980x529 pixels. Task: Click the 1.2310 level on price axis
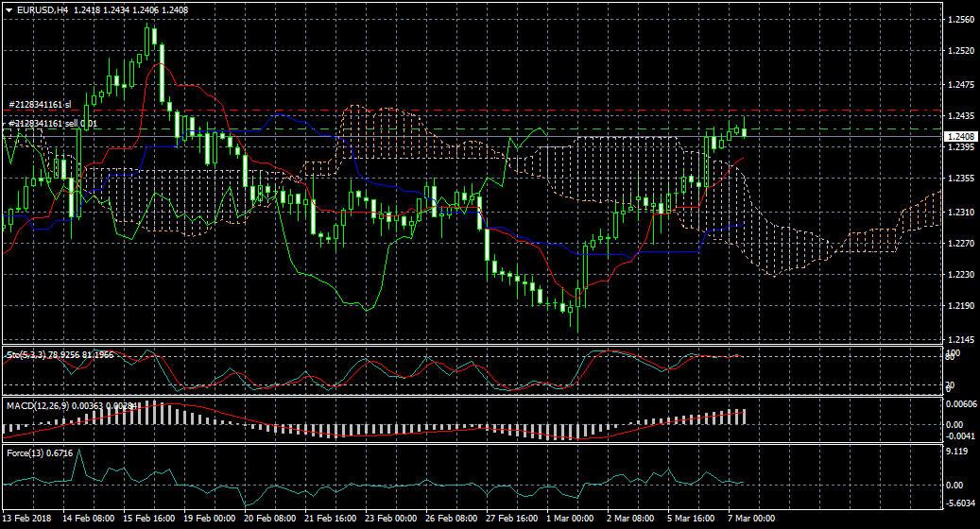coord(960,213)
